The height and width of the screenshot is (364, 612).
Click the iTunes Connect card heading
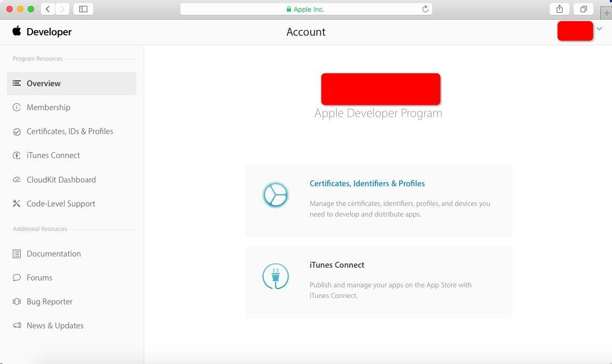click(x=337, y=265)
